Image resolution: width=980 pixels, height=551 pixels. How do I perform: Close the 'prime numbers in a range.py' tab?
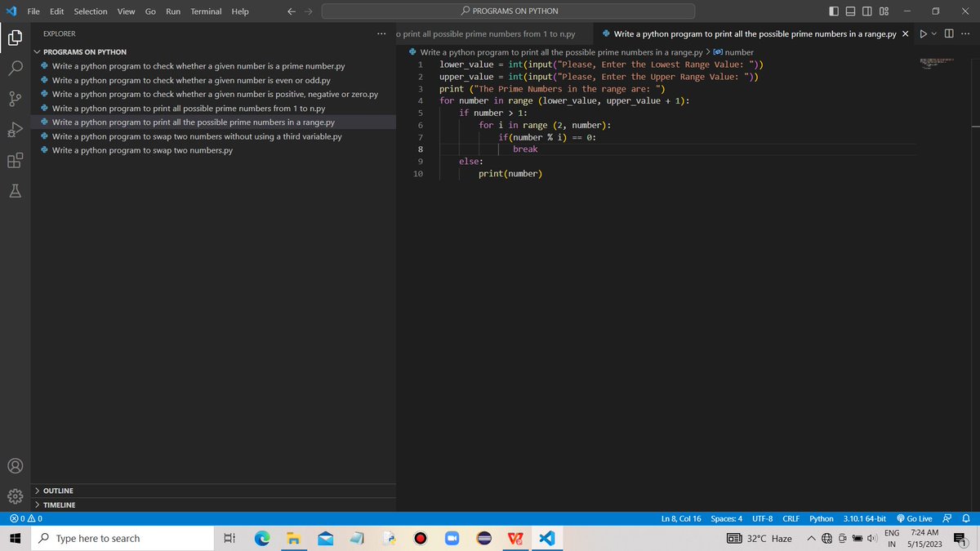pyautogui.click(x=904, y=34)
